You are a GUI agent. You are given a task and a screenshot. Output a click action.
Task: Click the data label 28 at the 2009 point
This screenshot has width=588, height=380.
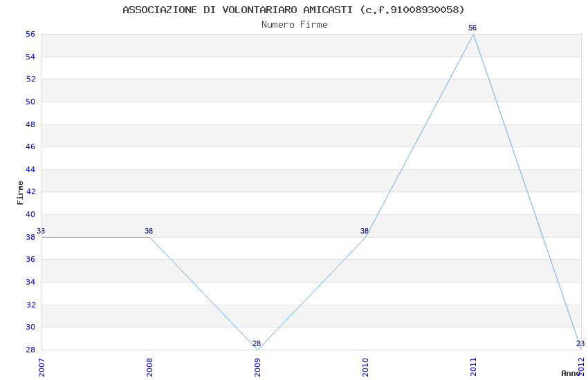click(257, 343)
